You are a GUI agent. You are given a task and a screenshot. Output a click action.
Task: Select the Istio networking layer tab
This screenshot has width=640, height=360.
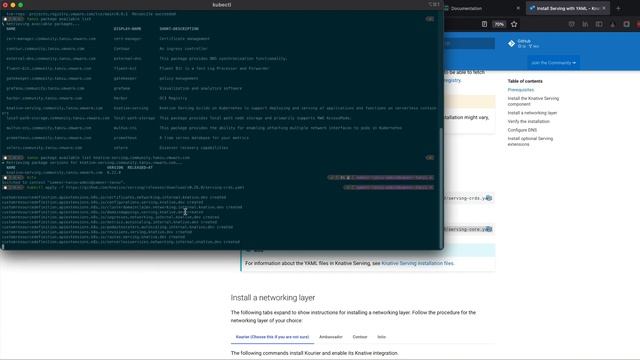(381, 337)
